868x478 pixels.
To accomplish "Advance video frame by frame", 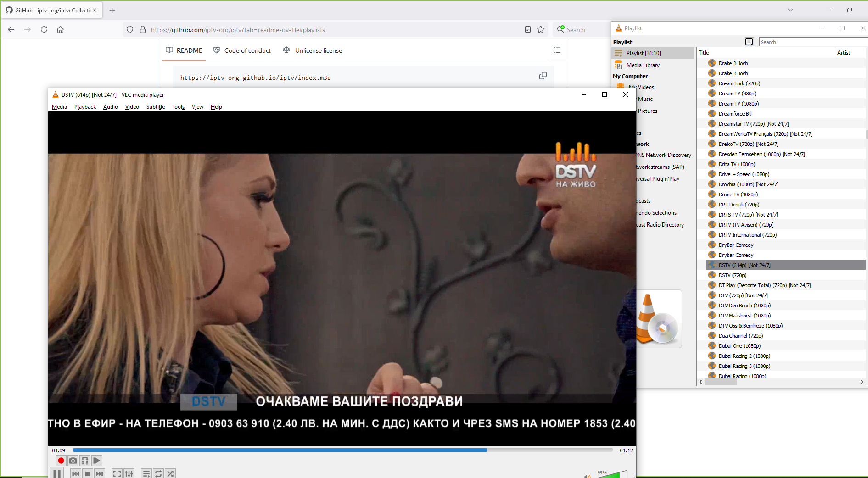I will tap(97, 461).
